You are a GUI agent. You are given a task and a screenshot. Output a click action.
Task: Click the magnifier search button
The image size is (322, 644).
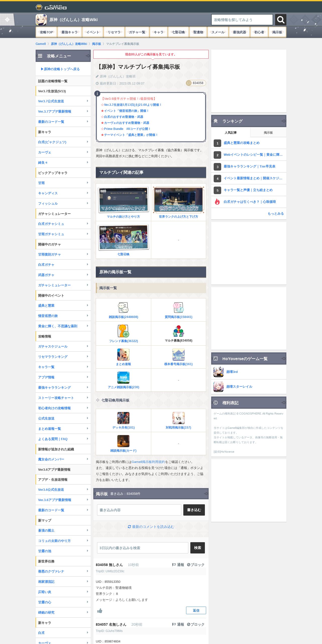click(281, 20)
